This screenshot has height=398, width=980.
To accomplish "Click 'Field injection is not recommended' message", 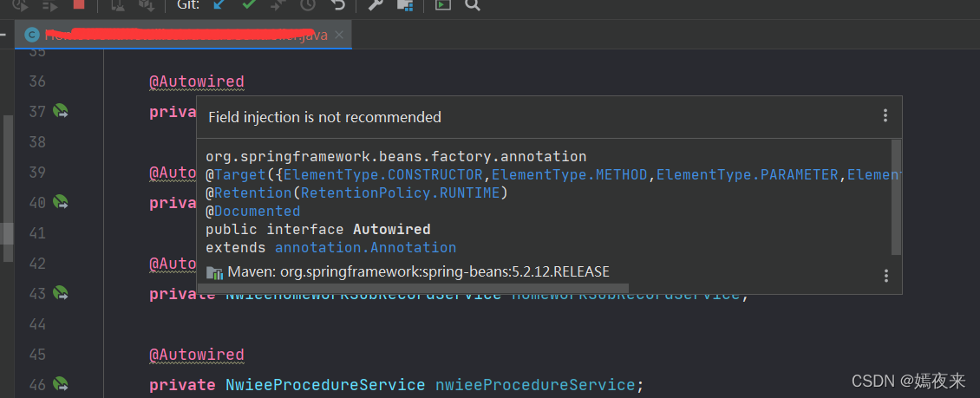I will click(324, 117).
